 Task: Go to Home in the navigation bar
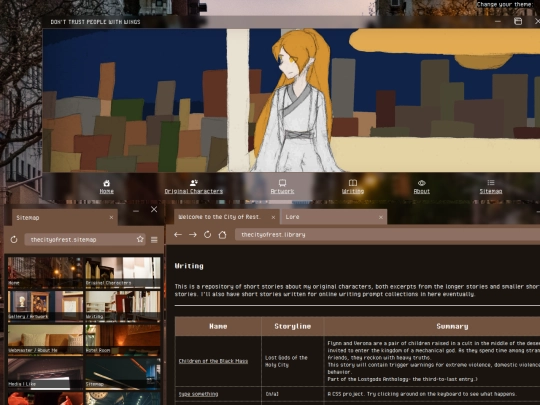(106, 191)
